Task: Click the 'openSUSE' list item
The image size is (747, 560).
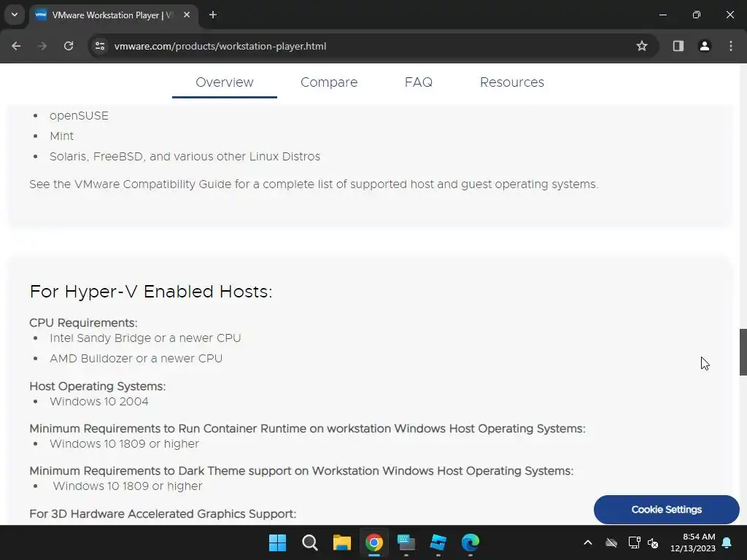Action: (79, 116)
